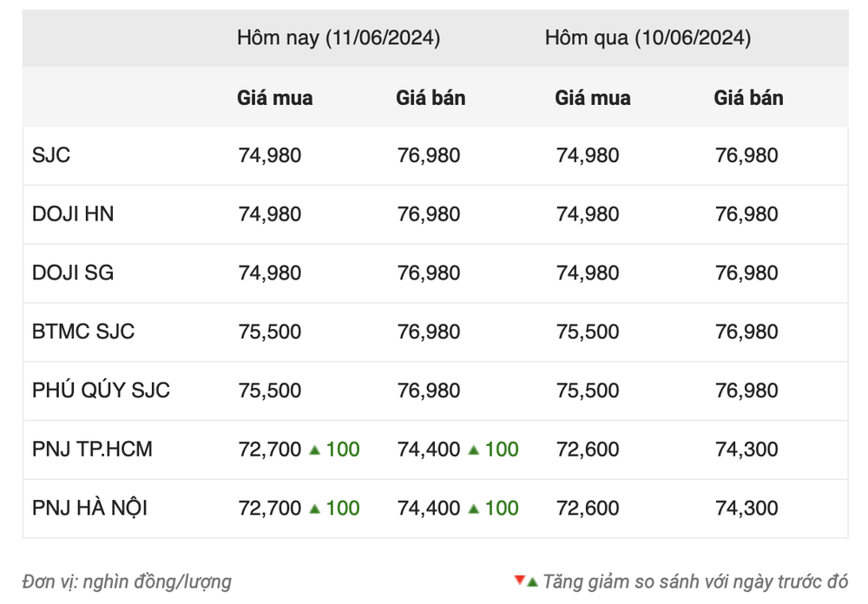Click green up arrow beside PNJ TP.HCM buy price
The image size is (868, 604).
[x=314, y=450]
